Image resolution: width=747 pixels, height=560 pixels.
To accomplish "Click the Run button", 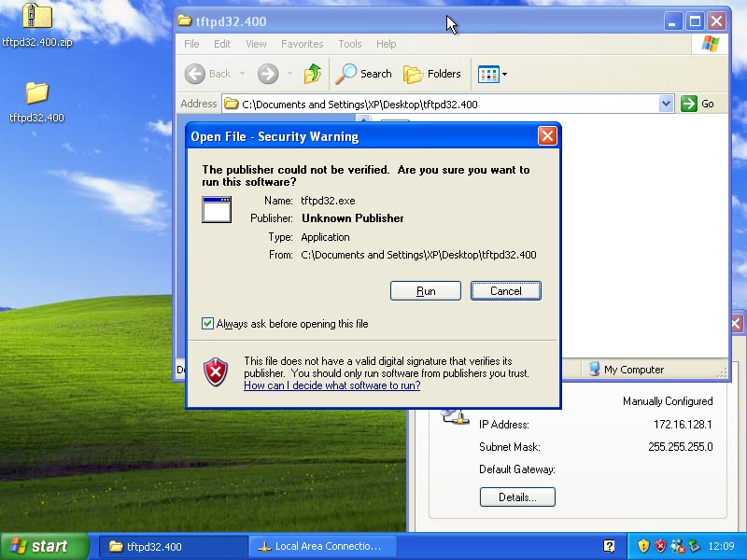I will (426, 290).
